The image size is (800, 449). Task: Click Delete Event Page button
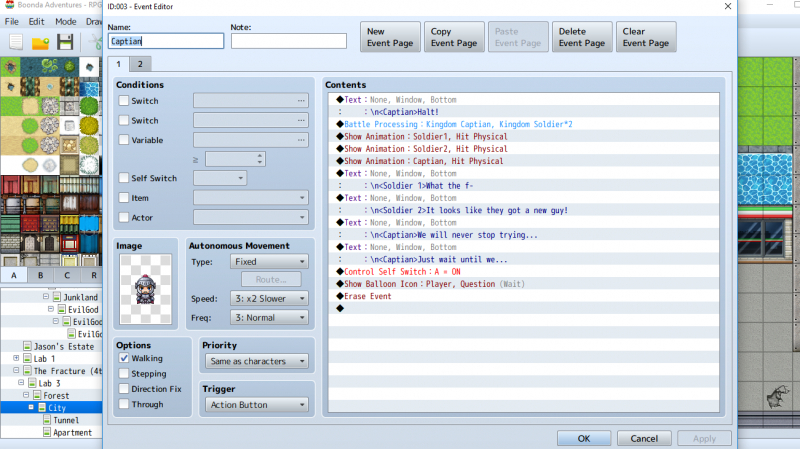(x=582, y=37)
